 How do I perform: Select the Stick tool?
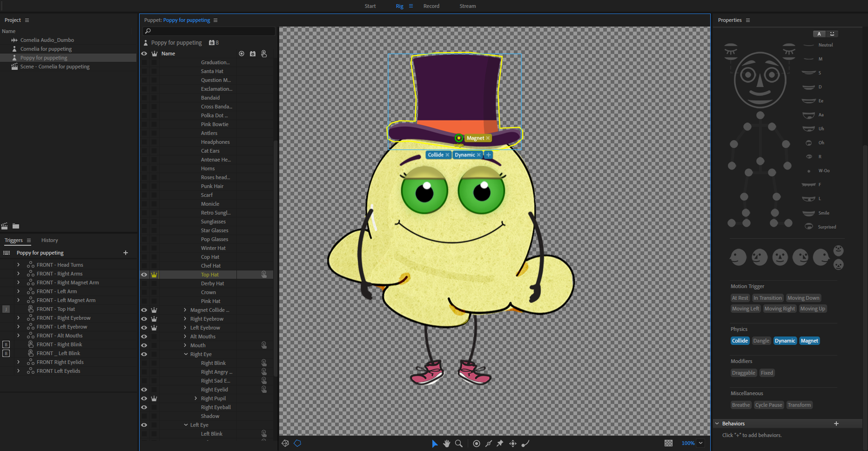tap(489, 444)
